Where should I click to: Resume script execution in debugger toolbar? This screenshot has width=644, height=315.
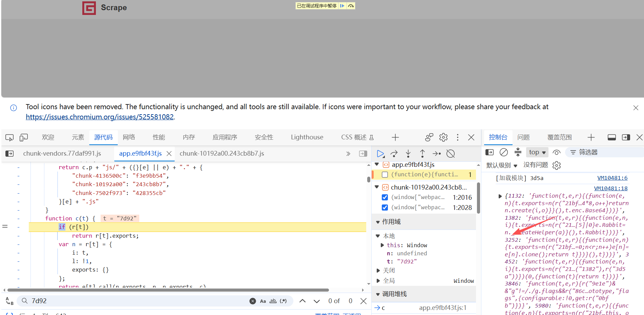point(380,154)
